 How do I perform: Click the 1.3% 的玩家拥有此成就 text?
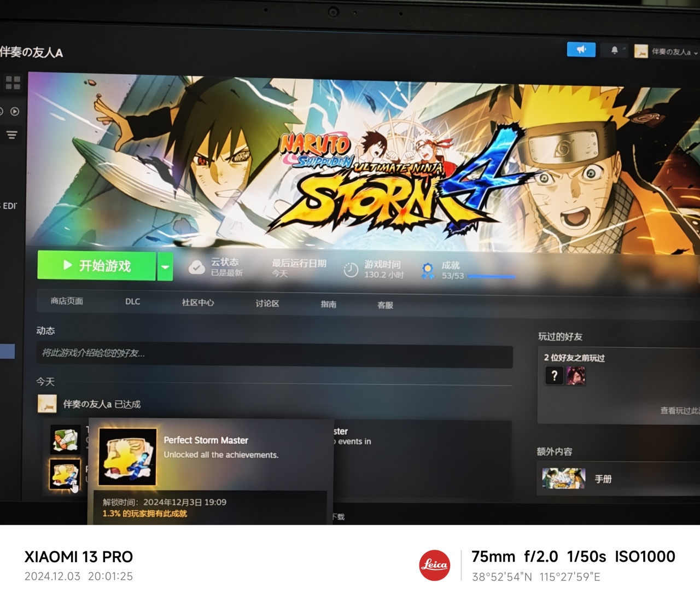[144, 514]
